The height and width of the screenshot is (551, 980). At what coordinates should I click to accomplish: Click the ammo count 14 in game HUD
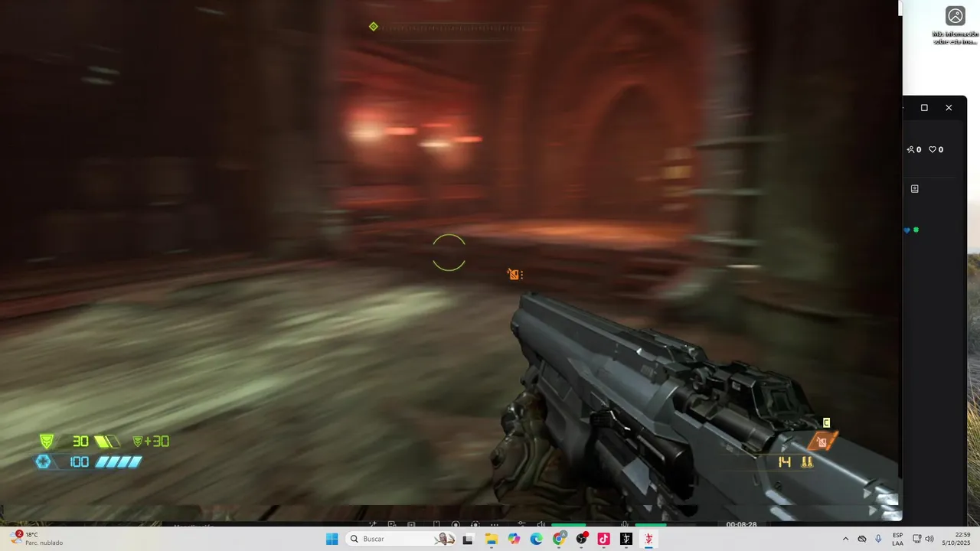point(784,462)
